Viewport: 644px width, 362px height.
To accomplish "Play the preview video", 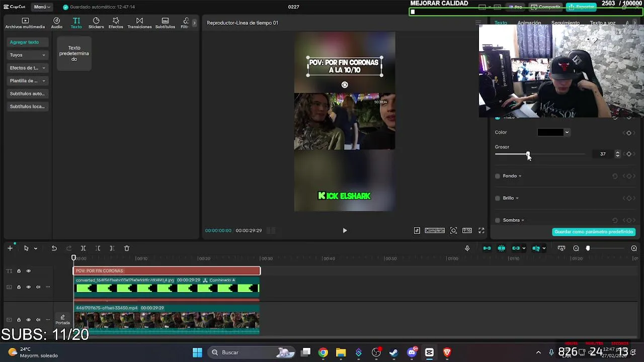I will coord(345,231).
